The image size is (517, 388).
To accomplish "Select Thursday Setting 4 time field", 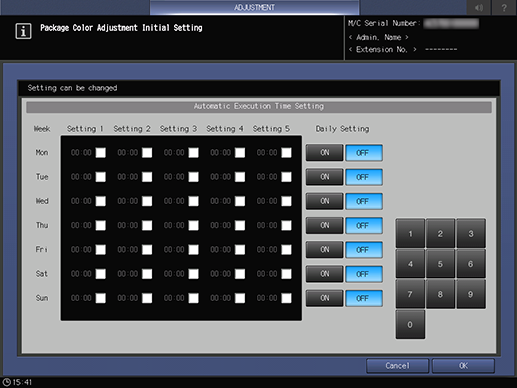I will pos(220,226).
